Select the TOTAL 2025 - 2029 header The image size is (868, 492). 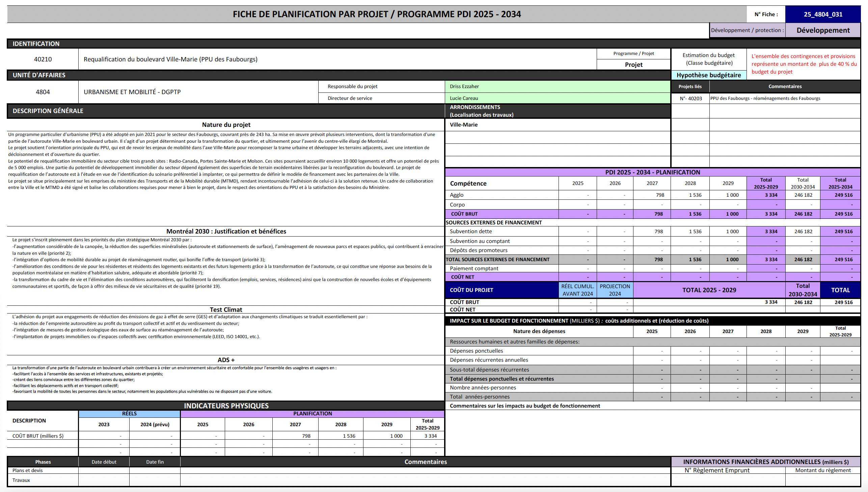(709, 290)
